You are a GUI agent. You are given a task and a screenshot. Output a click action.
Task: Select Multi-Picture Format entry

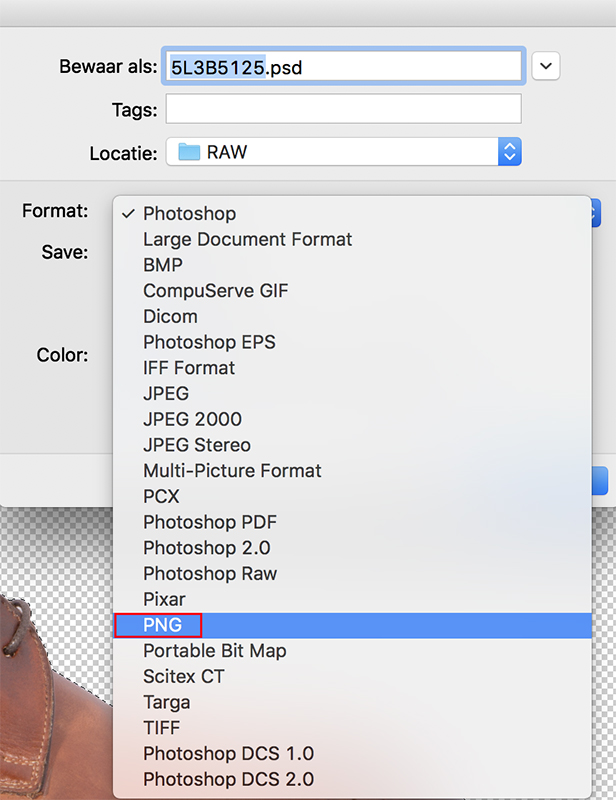click(x=352, y=470)
